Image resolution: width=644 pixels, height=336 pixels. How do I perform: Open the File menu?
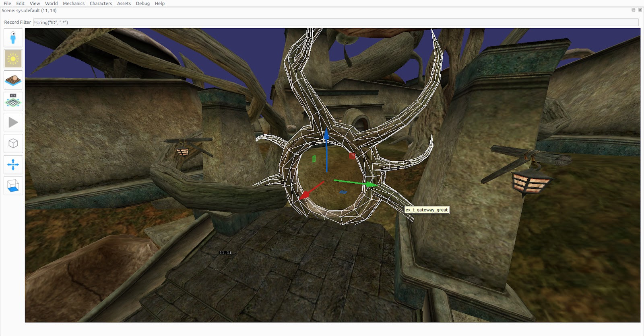(7, 3)
